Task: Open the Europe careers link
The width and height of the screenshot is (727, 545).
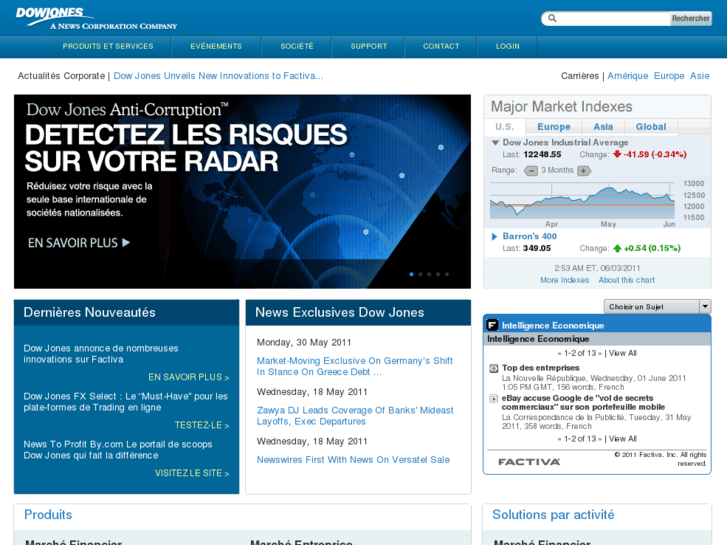Action: point(669,76)
